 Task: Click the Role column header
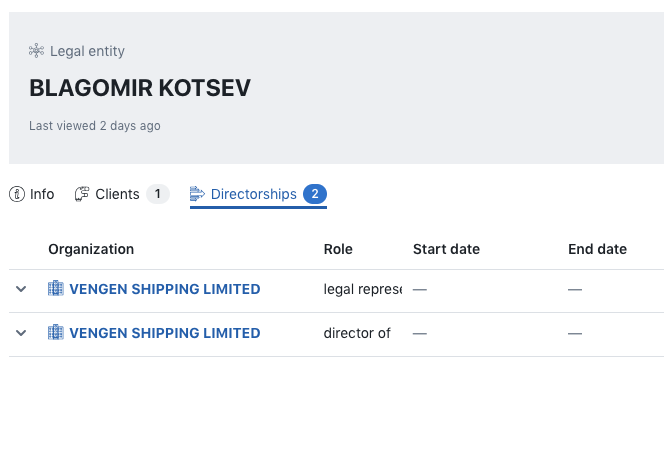click(x=338, y=249)
